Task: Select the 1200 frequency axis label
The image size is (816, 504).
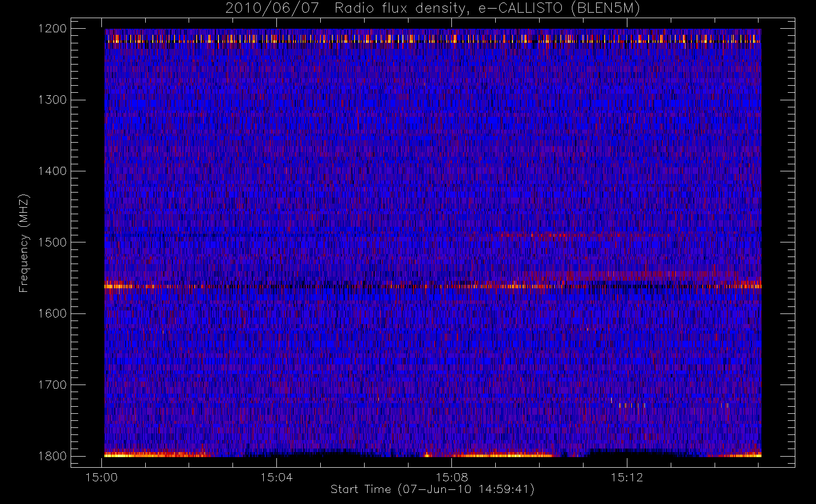Action: pyautogui.click(x=52, y=29)
